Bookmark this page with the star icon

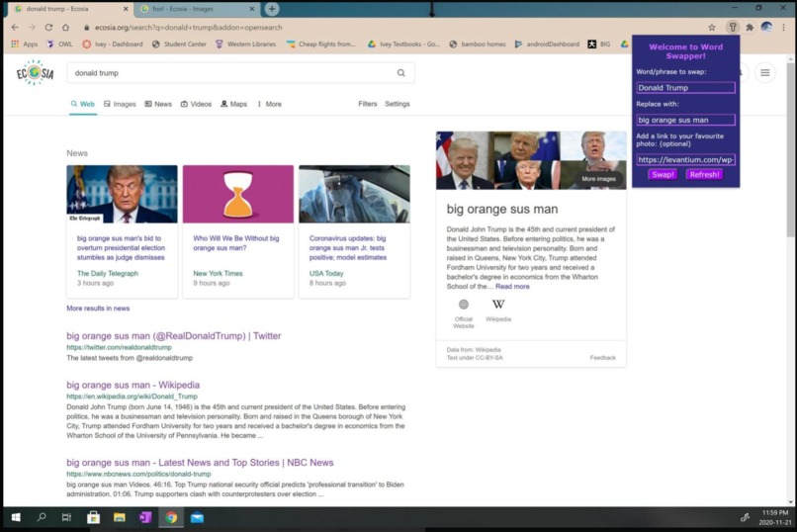tap(712, 28)
